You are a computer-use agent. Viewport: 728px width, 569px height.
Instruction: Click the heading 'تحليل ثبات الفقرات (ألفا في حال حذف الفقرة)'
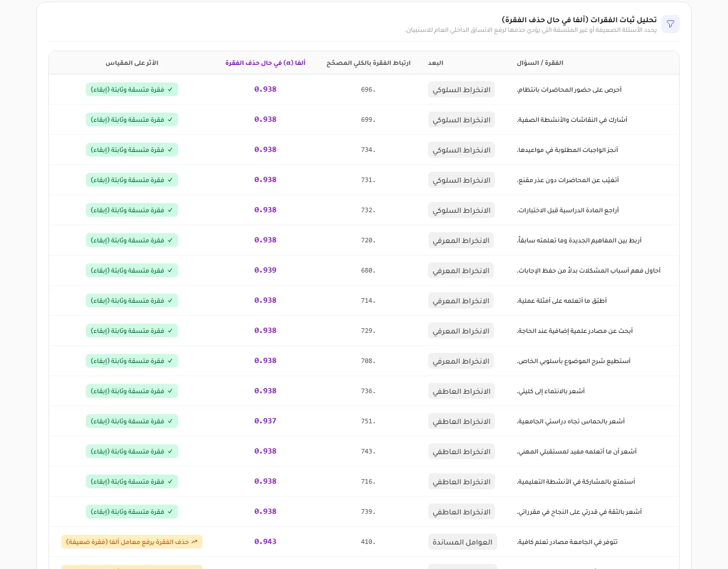coord(579,19)
